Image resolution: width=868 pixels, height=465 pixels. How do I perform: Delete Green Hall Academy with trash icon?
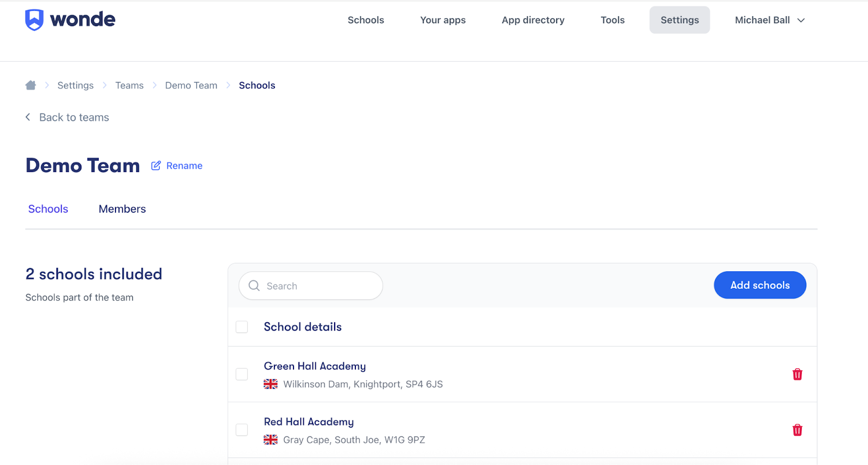coord(797,374)
